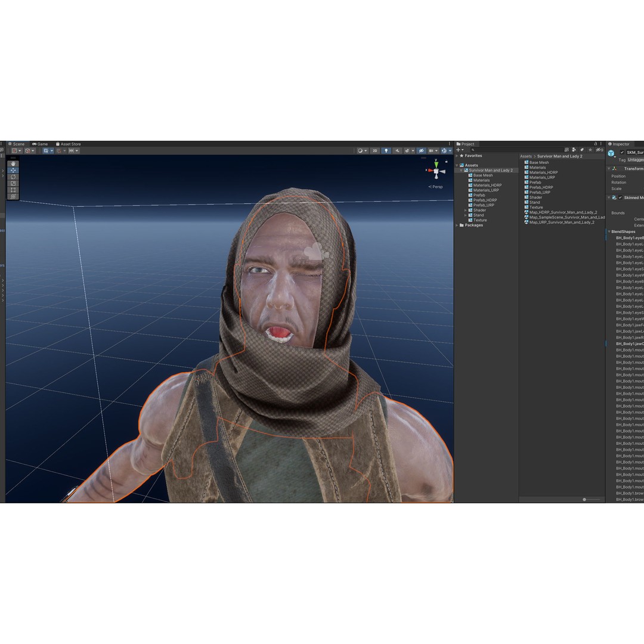Select the Move tool
The height and width of the screenshot is (644, 644).
point(13,170)
